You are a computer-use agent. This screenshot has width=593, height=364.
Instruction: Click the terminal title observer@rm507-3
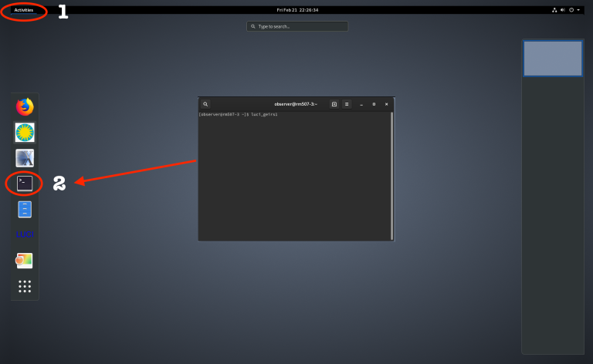coord(296,104)
